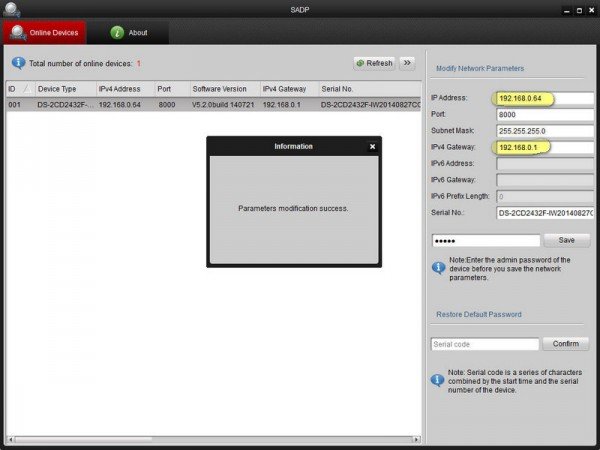
Task: Click the Parameters modification success message
Action: point(293,209)
